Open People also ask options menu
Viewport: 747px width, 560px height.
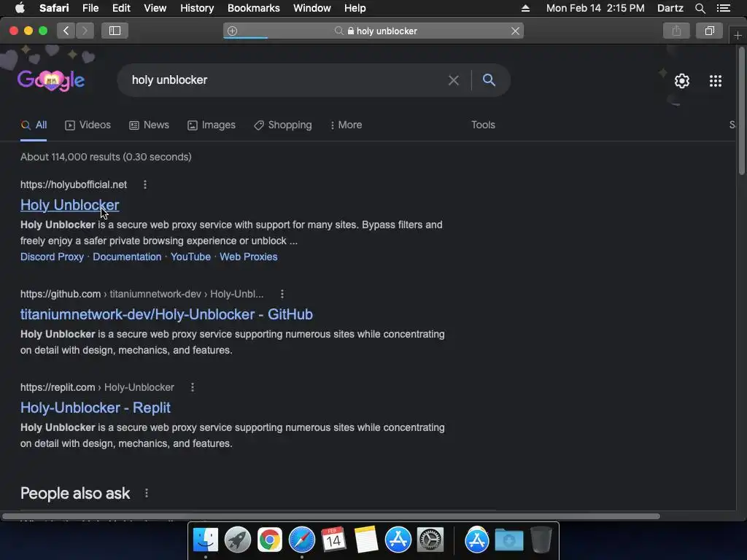click(146, 494)
